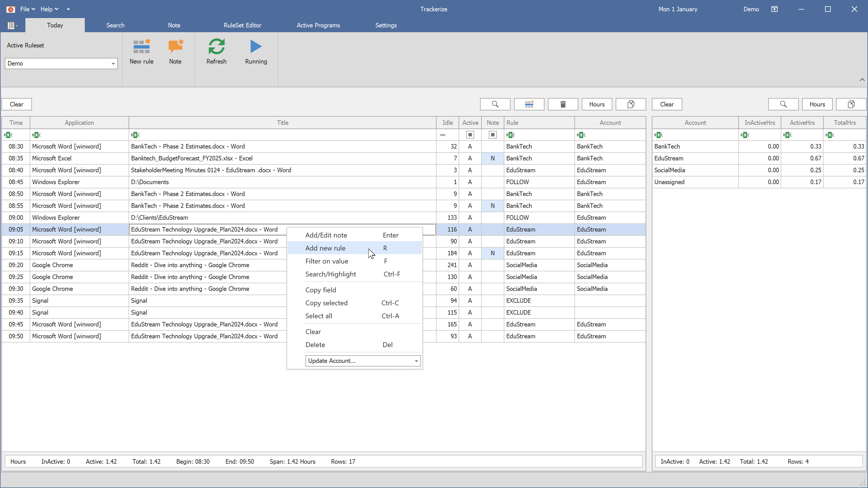Choose Add new rule from context menu
The height and width of the screenshot is (488, 868).
coord(355,248)
